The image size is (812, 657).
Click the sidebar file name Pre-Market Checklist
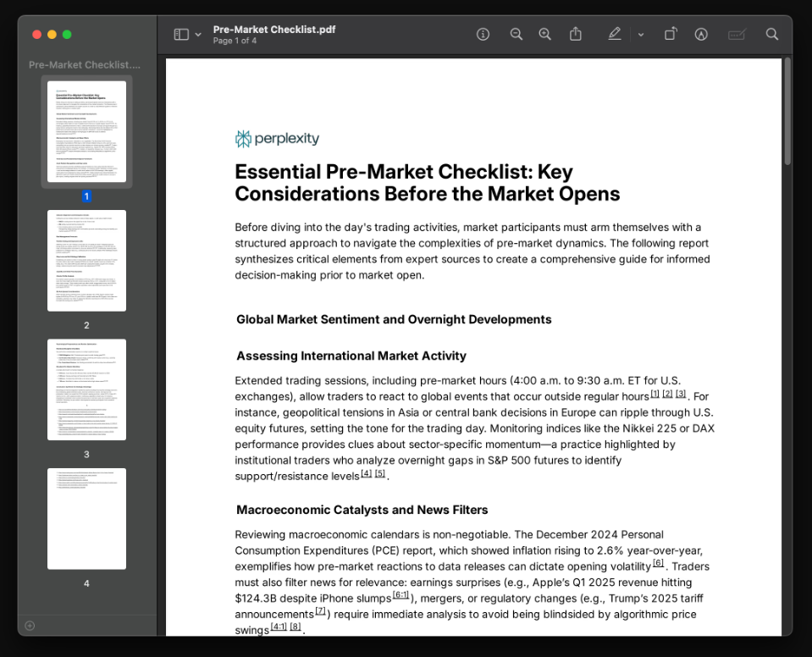(85, 64)
